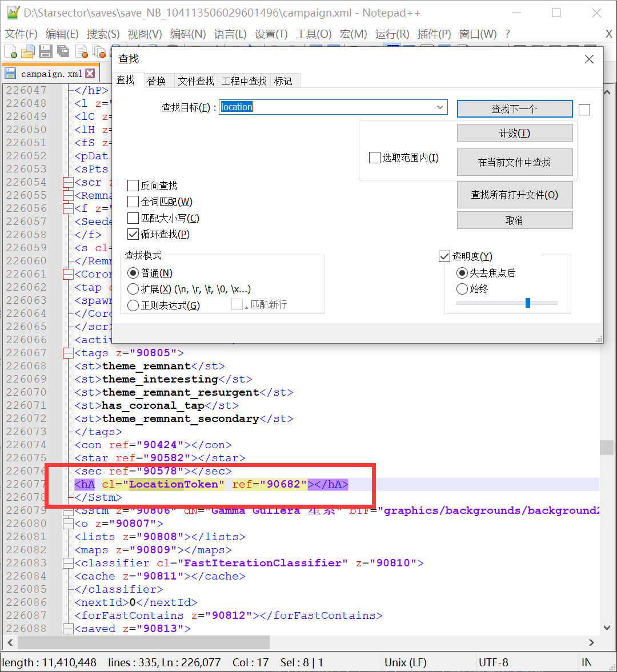Click the Close All files toolbar icon
The height and width of the screenshot is (672, 617).
tap(99, 52)
